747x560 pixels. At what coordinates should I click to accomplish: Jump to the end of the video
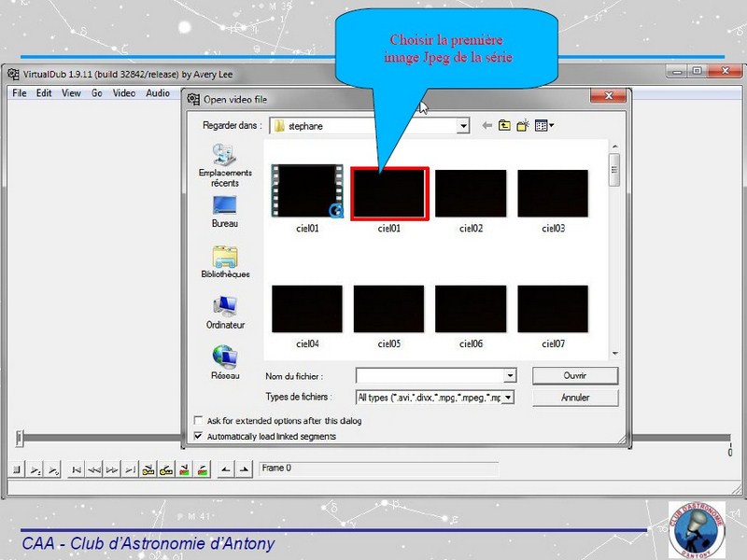click(131, 469)
